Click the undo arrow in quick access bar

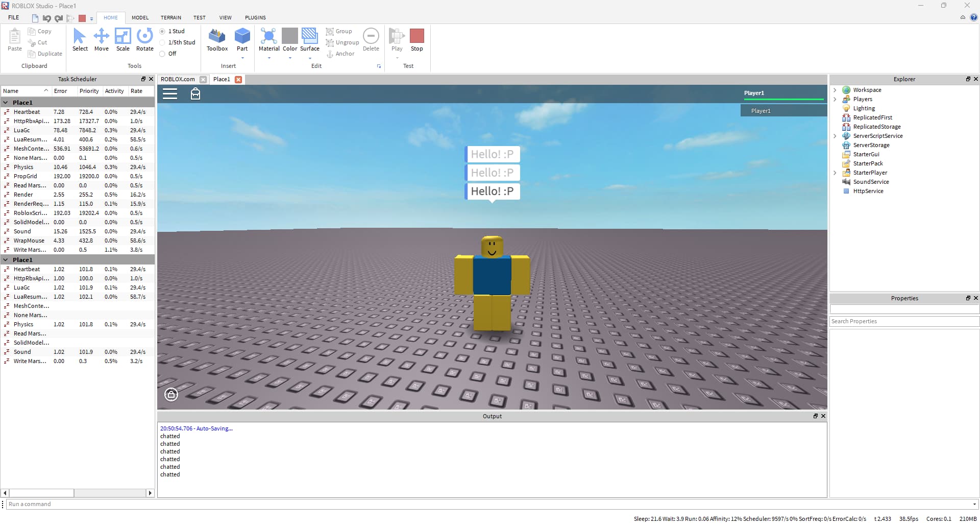(x=46, y=18)
